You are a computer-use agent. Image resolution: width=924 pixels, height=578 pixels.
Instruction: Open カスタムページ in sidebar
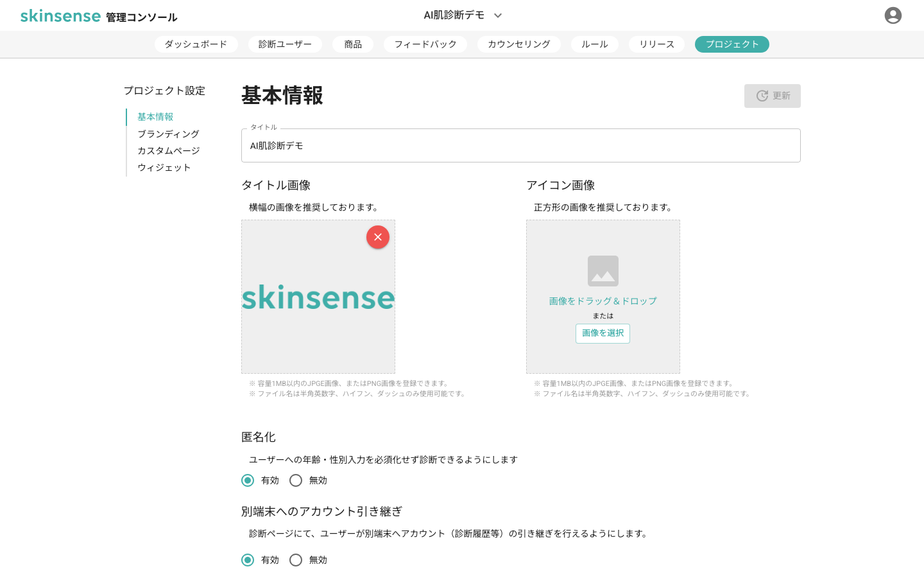pyautogui.click(x=169, y=150)
